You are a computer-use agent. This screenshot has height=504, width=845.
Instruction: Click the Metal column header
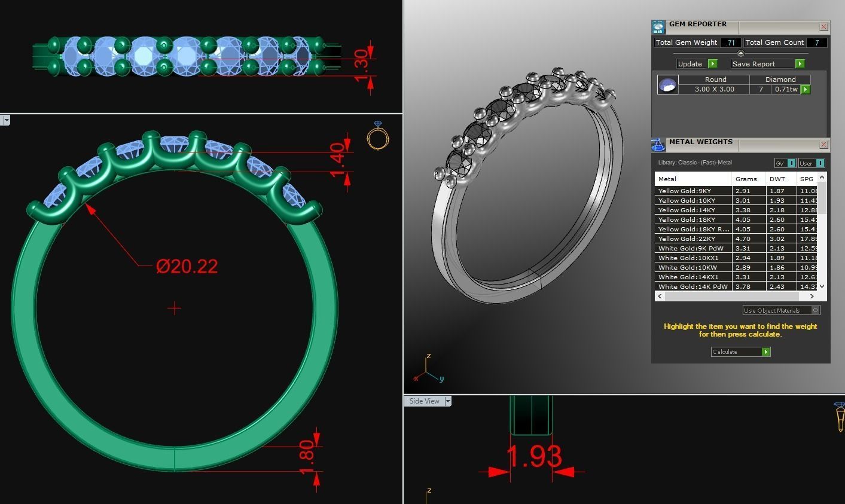[x=693, y=179]
